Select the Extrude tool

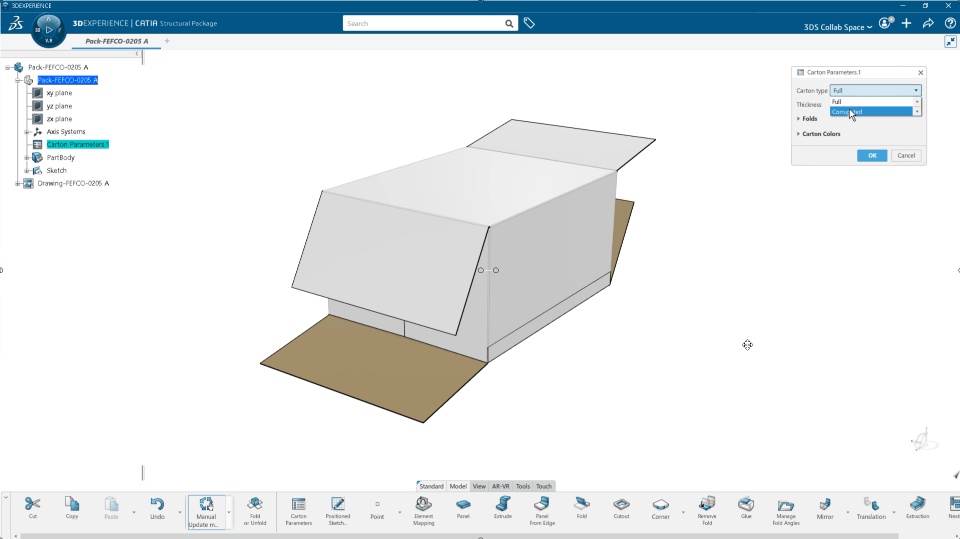click(x=503, y=508)
